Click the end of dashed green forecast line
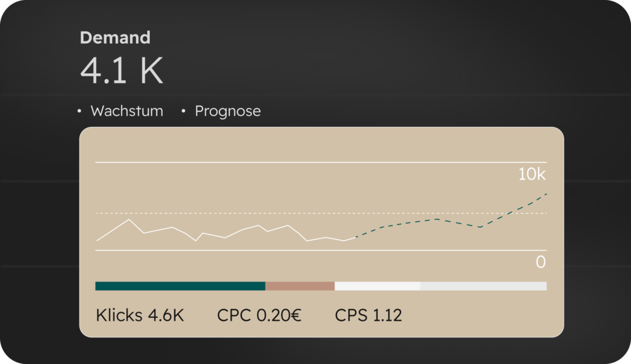The height and width of the screenshot is (364, 631). click(546, 194)
